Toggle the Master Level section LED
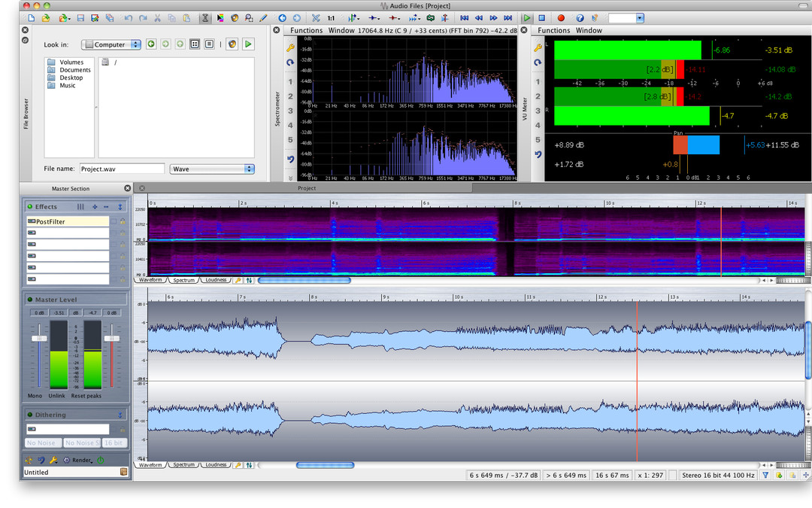 point(30,300)
